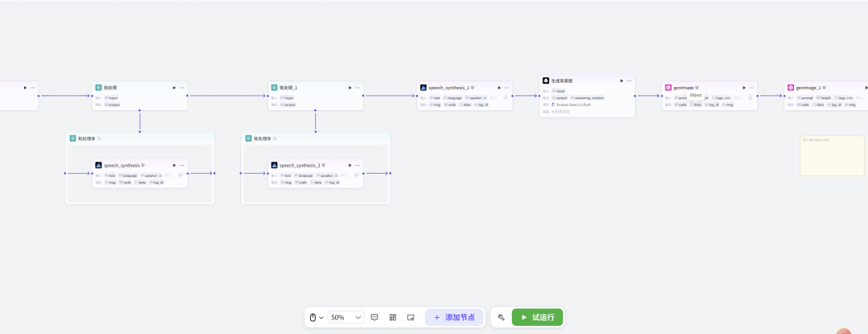
Task: Click the 批处理 node's teal batch icon
Action: click(x=99, y=88)
